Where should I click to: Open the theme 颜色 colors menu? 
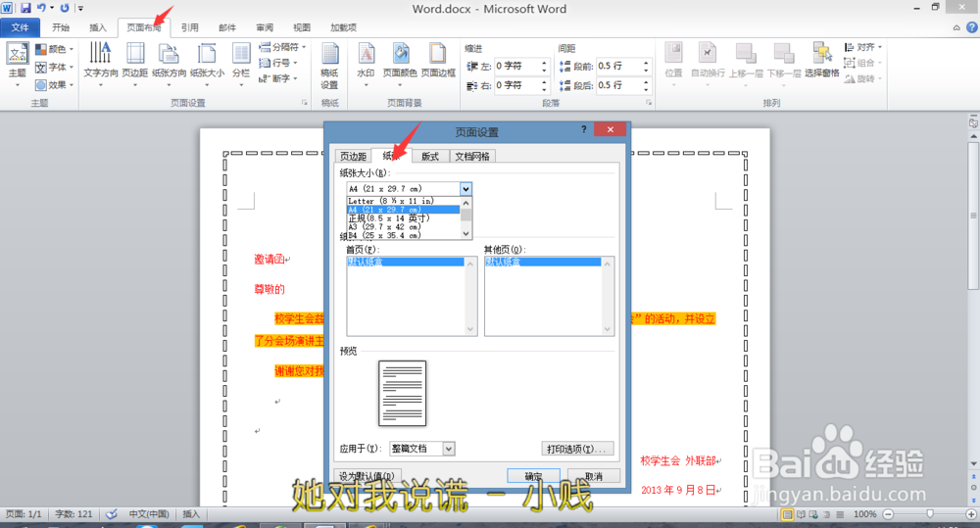(54, 49)
